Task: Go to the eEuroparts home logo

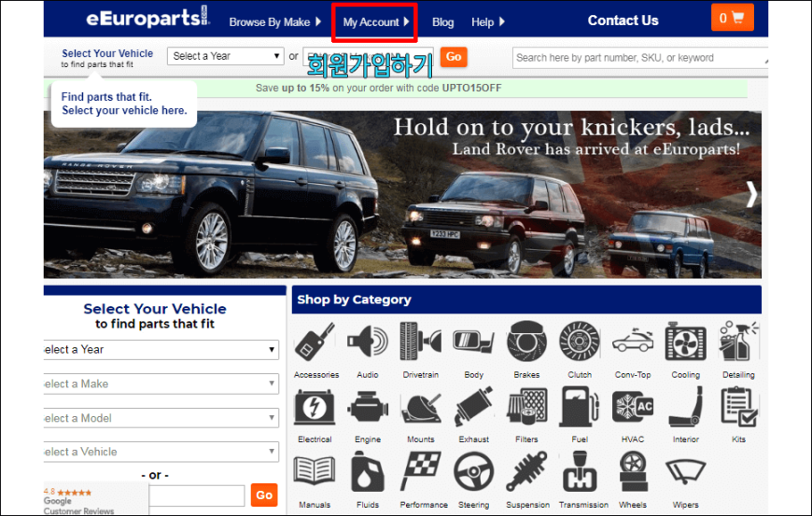Action: [147, 17]
